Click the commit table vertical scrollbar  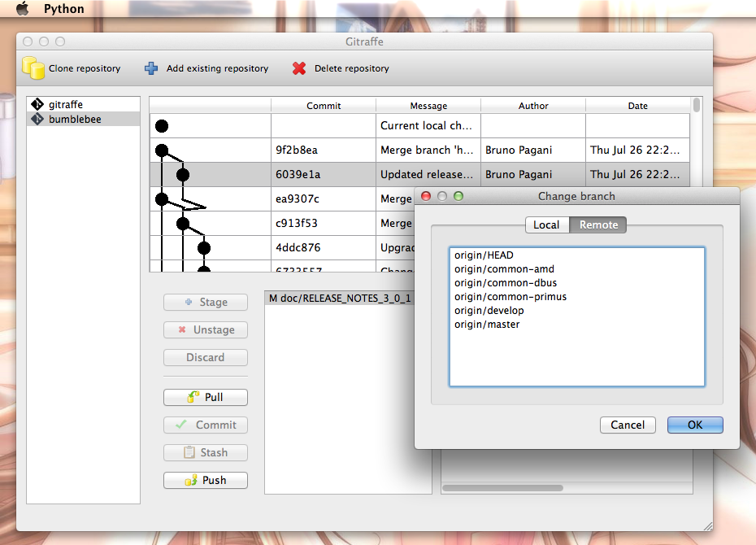click(x=696, y=105)
